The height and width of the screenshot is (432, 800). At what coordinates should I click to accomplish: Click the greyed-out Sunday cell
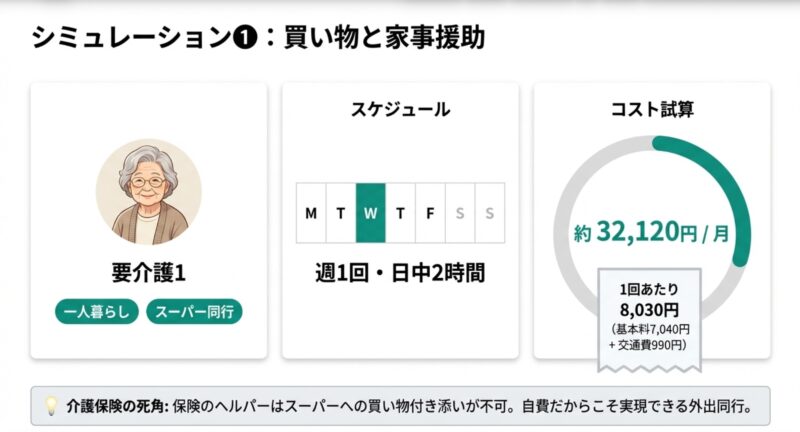(490, 213)
